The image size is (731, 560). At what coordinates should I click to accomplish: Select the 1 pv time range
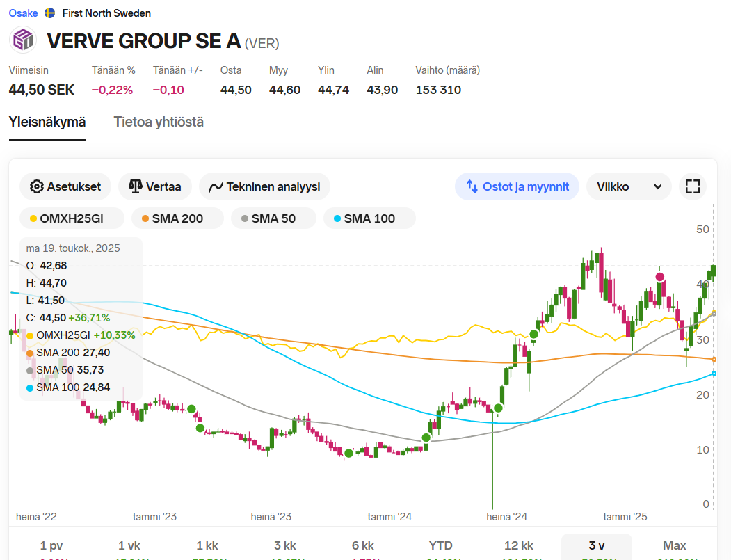point(51,545)
